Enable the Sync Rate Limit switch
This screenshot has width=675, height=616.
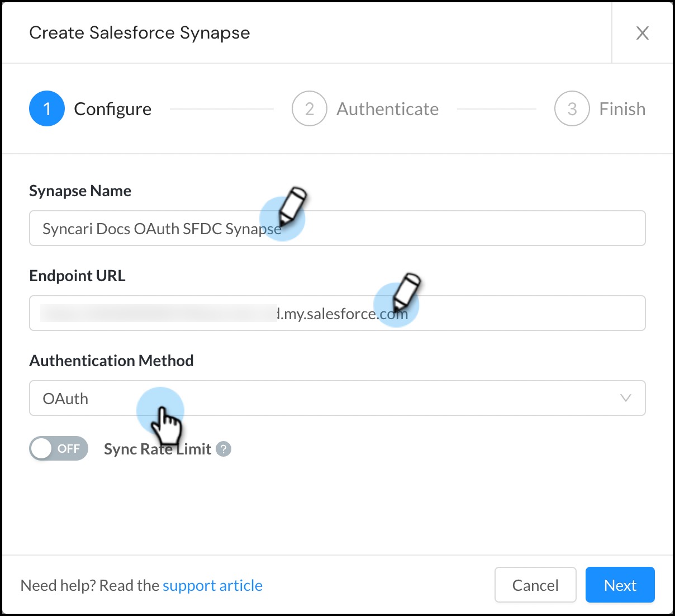point(59,448)
